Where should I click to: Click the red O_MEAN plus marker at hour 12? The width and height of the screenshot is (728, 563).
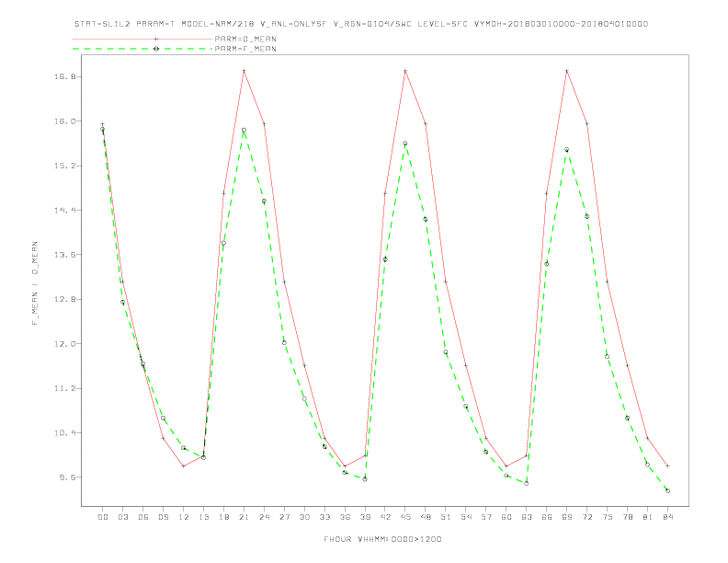tap(184, 466)
